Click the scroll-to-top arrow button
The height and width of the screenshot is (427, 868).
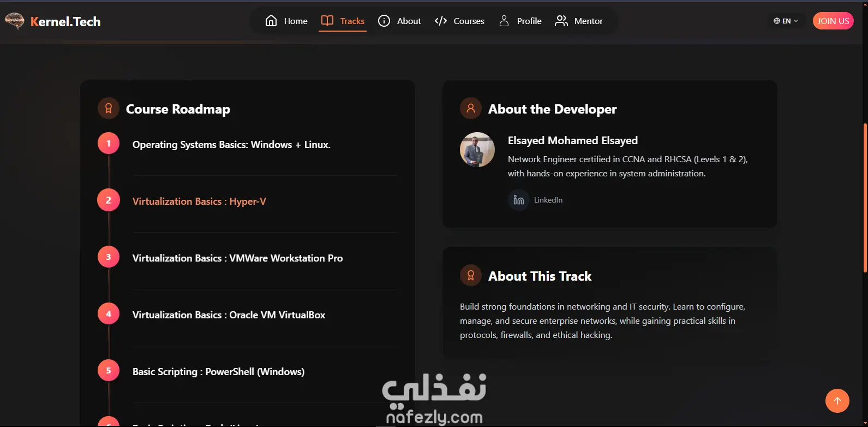coord(837,401)
